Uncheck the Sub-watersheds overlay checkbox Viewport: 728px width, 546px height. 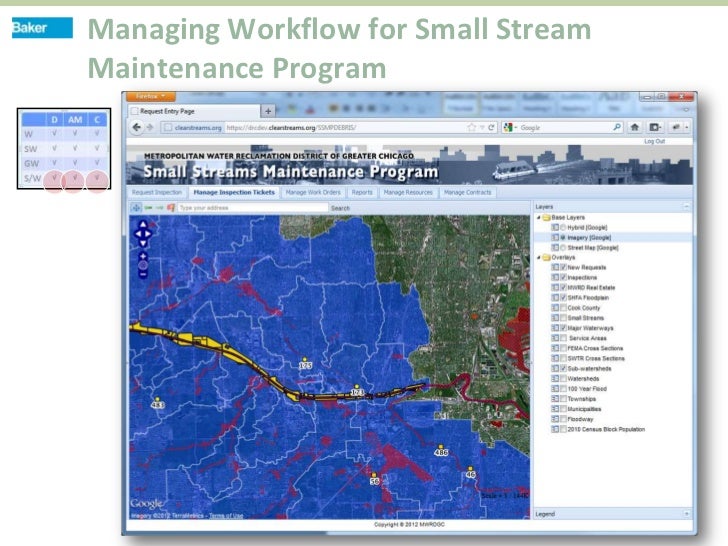pyautogui.click(x=563, y=368)
